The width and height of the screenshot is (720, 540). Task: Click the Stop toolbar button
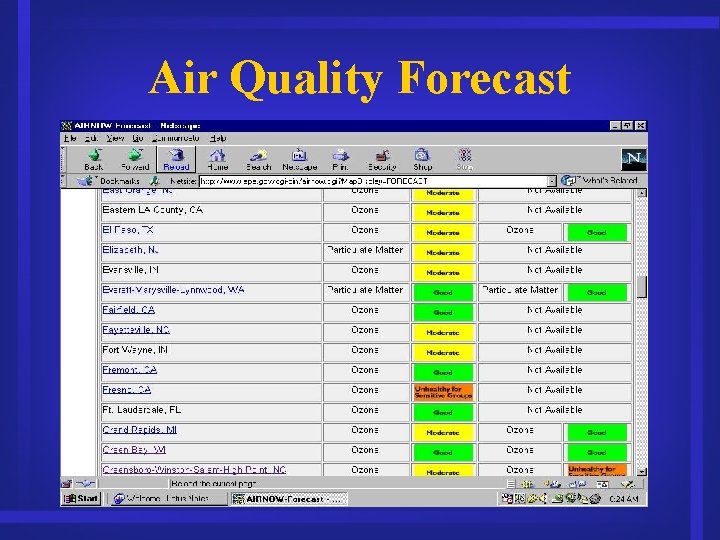tap(464, 160)
